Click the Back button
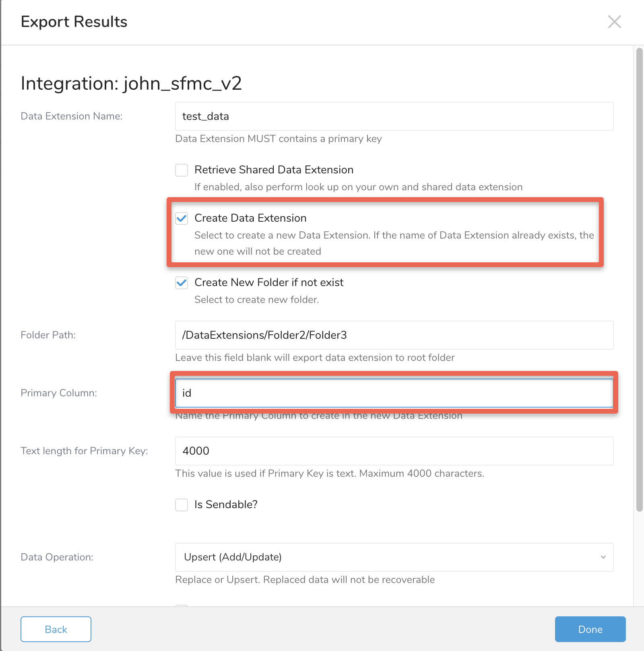 pos(56,629)
